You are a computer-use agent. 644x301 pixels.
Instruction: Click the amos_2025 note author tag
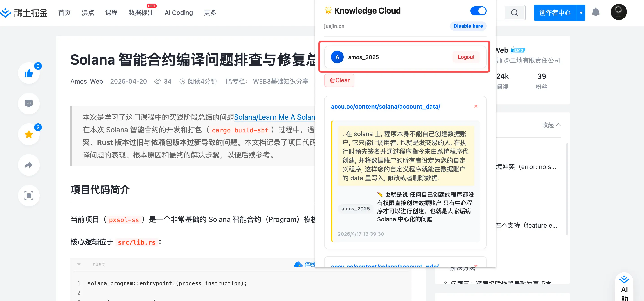tap(356, 209)
